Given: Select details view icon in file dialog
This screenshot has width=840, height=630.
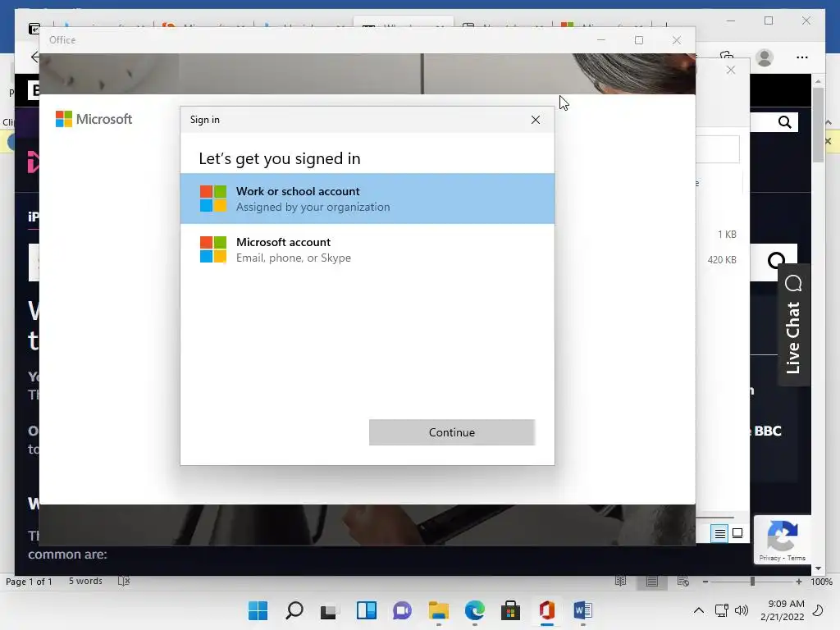Looking at the screenshot, I should (719, 533).
